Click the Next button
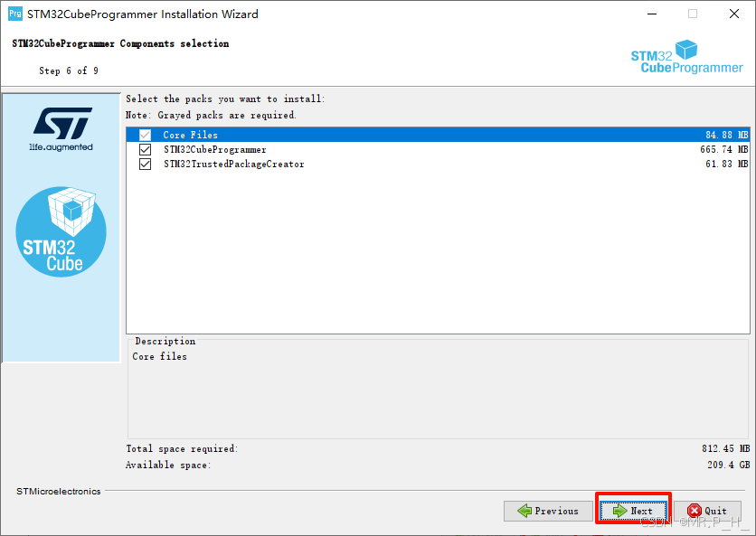Viewport: 756px width, 536px height. (x=633, y=511)
